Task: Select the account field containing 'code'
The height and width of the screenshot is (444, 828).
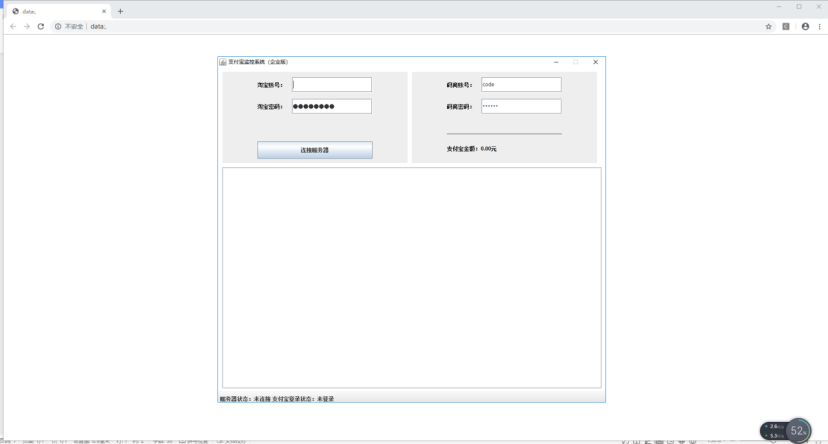Action: [x=521, y=84]
